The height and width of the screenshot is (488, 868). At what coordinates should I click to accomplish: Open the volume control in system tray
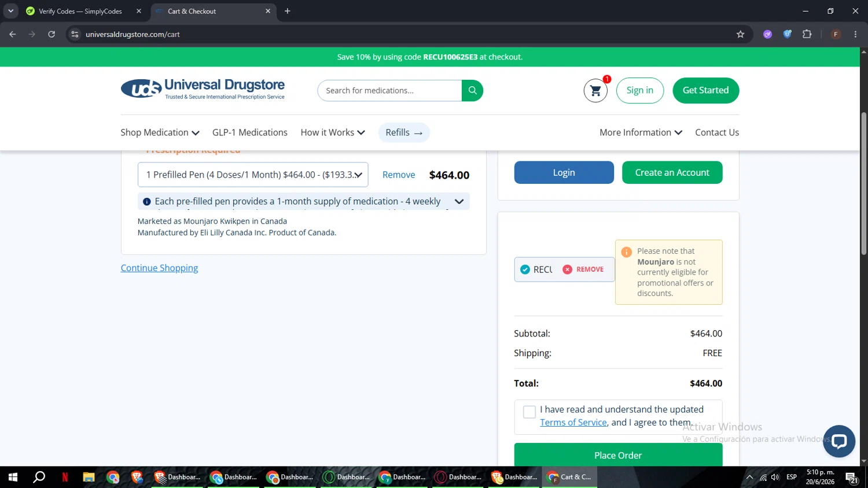pos(775,477)
